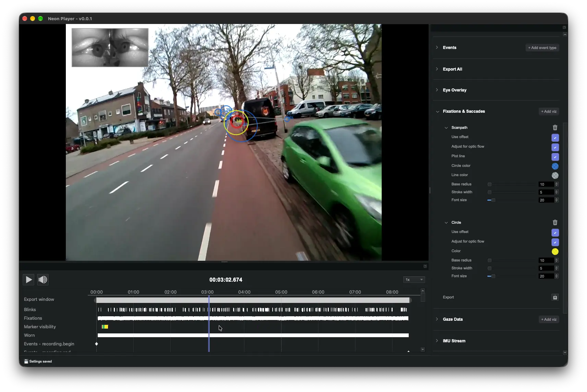Click Add event type button
Screen dimensions: 587x392
coord(542,48)
